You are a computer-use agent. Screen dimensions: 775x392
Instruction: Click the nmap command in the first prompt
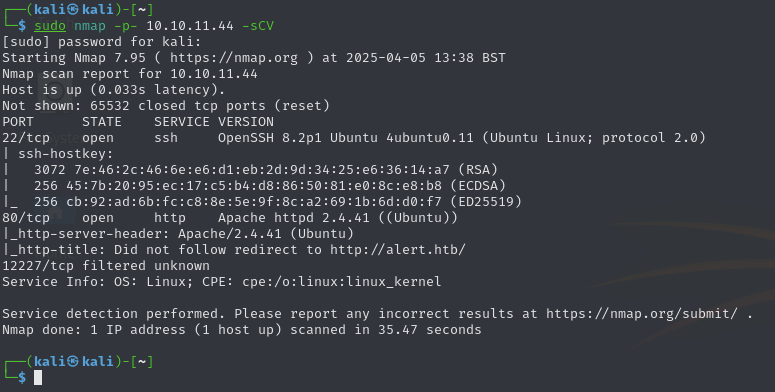pyautogui.click(x=90, y=26)
